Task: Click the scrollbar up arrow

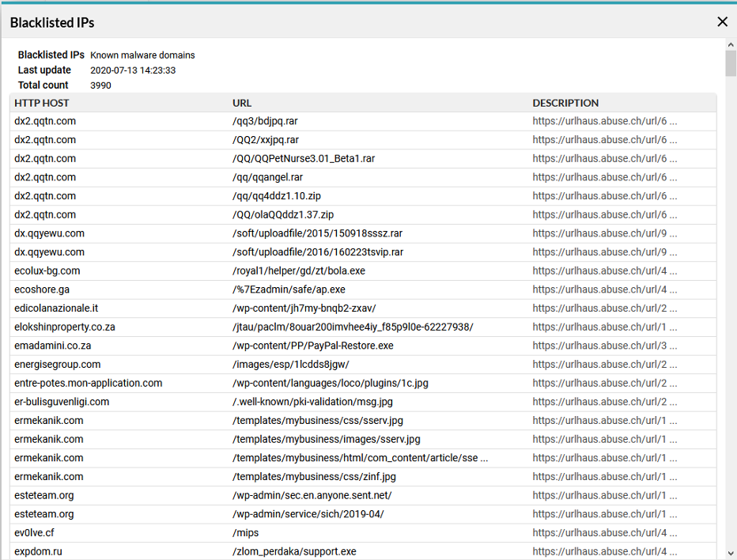Action: tap(731, 44)
